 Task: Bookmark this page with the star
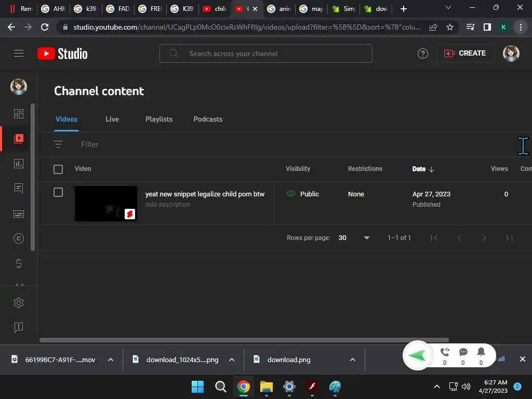click(x=450, y=27)
